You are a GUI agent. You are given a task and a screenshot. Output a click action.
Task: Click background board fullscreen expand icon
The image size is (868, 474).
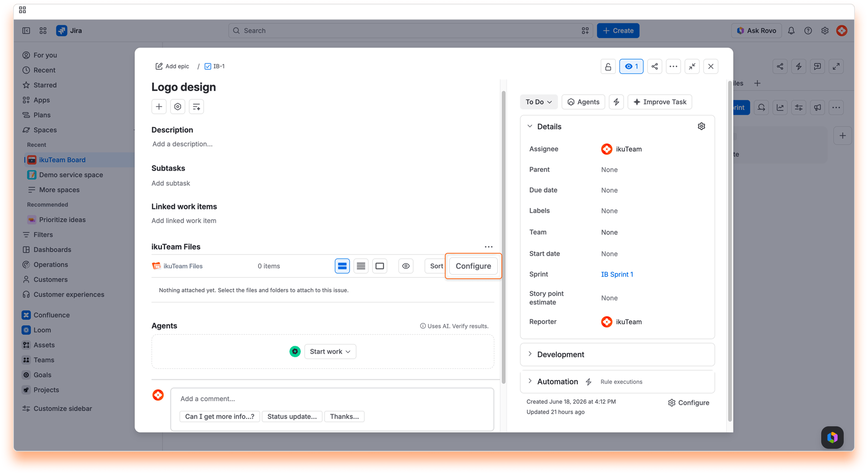click(x=836, y=66)
